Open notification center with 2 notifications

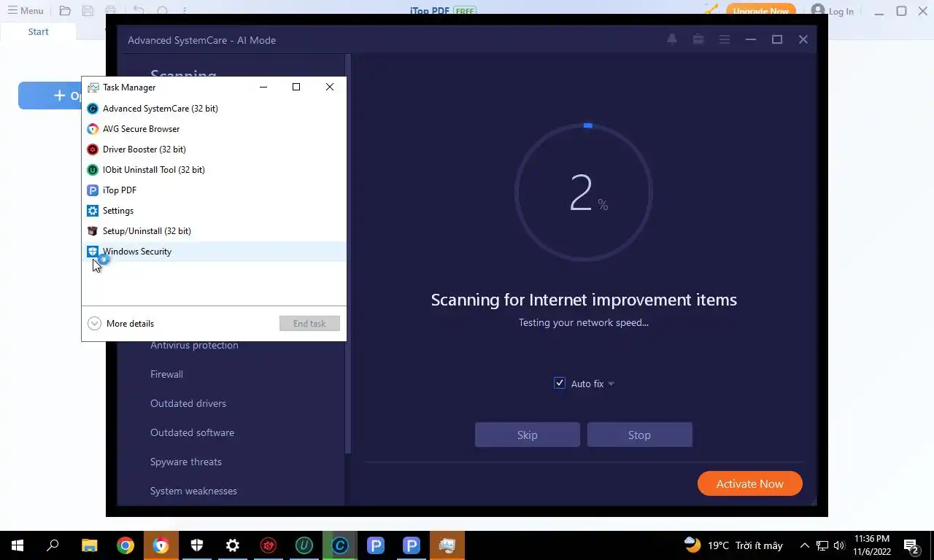point(911,545)
